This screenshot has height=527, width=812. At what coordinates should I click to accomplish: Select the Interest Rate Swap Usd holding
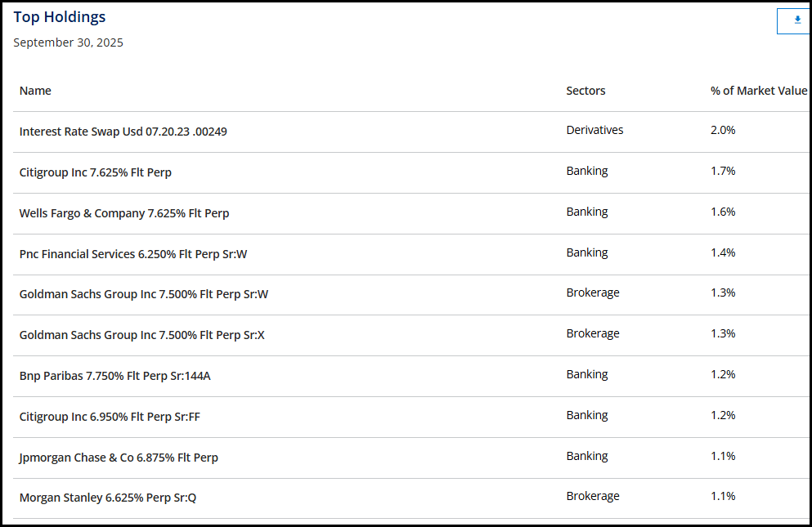click(x=123, y=132)
